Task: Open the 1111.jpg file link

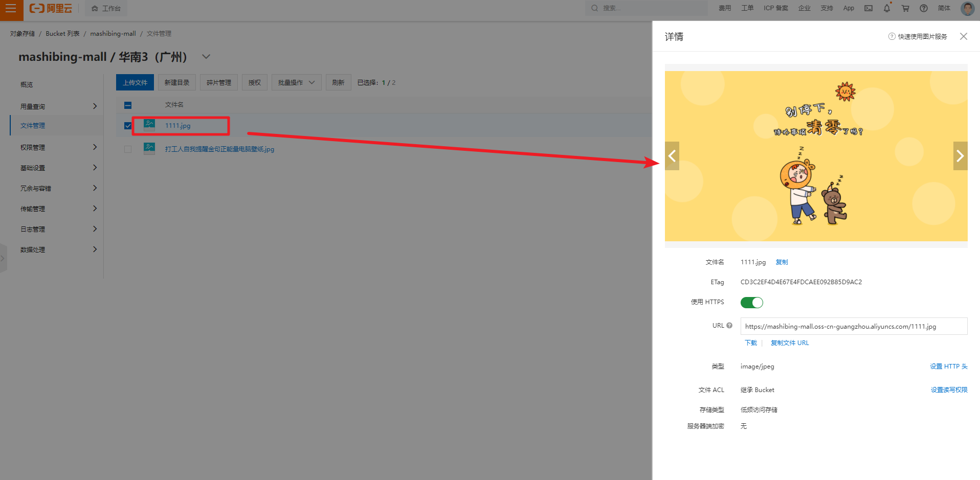Action: [x=177, y=126]
